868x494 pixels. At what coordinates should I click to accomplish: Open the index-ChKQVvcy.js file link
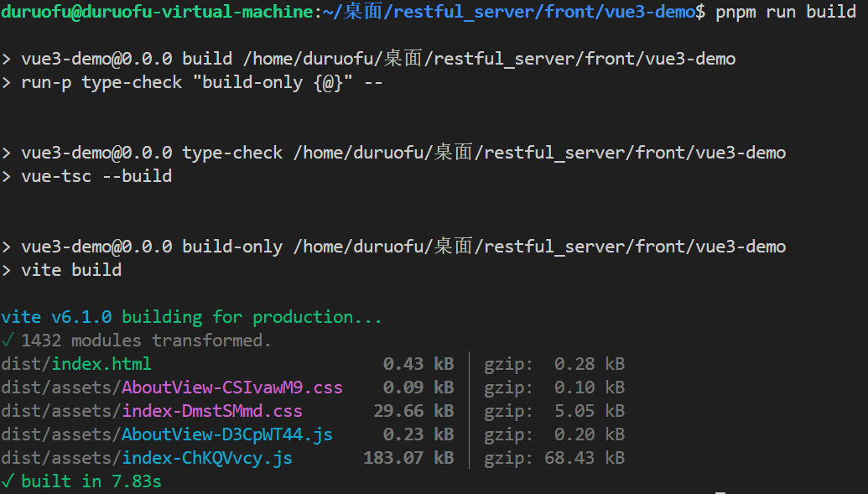click(x=207, y=458)
